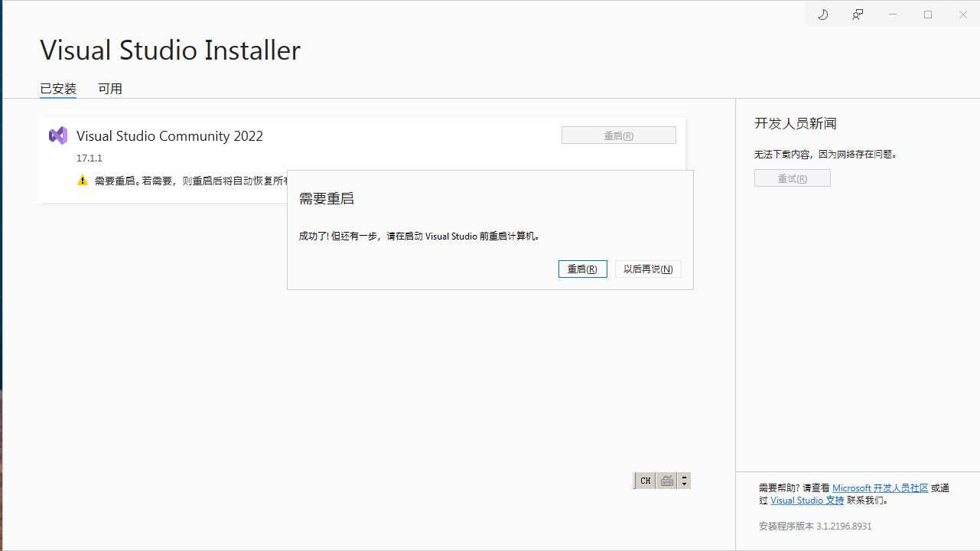980x551 pixels.
Task: Open the Microsoft 开发人员社区 link
Action: [x=880, y=487]
